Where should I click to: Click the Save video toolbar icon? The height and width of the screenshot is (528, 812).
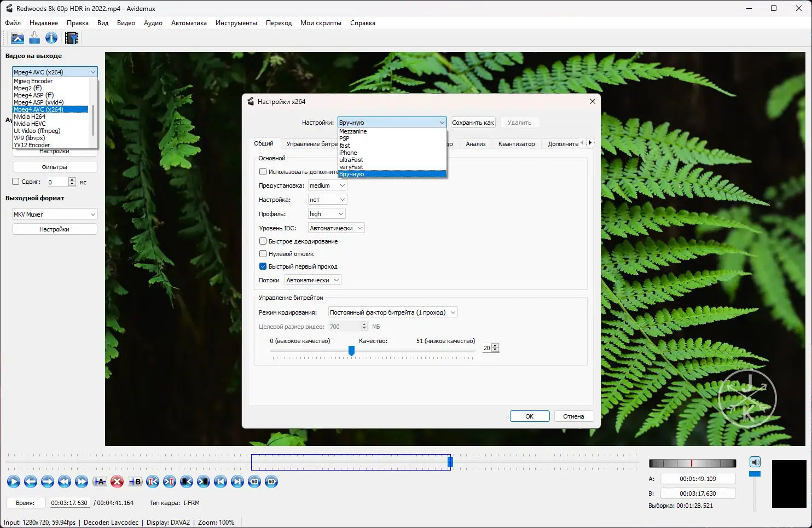point(34,38)
